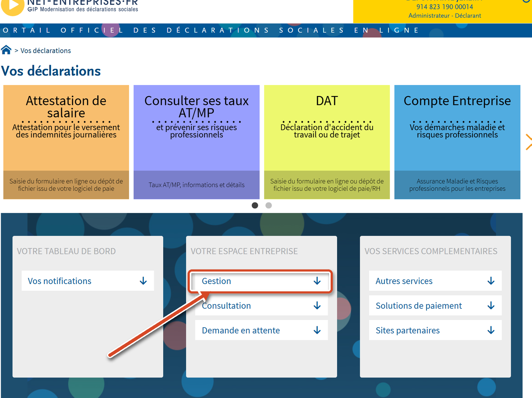Expand the Gestion section
The image size is (532, 398).
261,281
